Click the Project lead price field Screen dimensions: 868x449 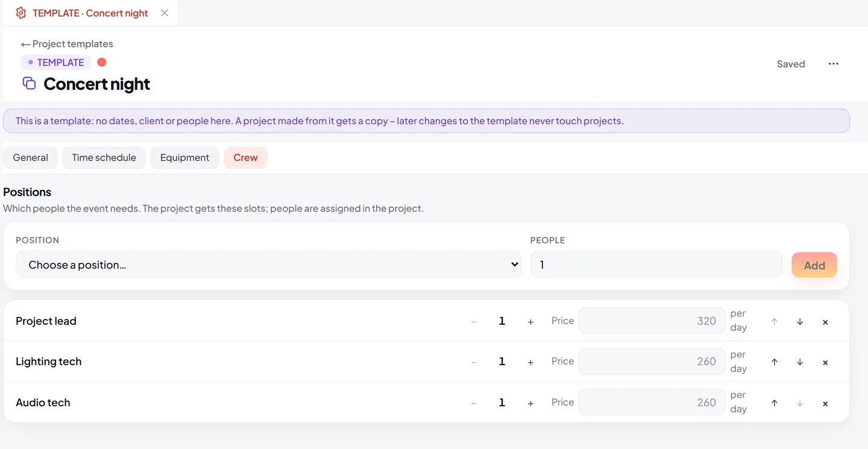click(x=652, y=321)
